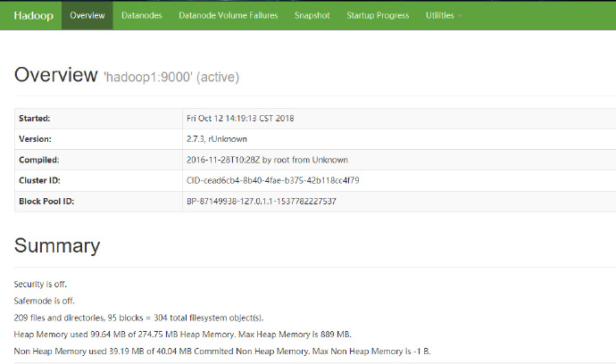Open the Startup Progress tab
This screenshot has height=364, width=616.
click(378, 15)
